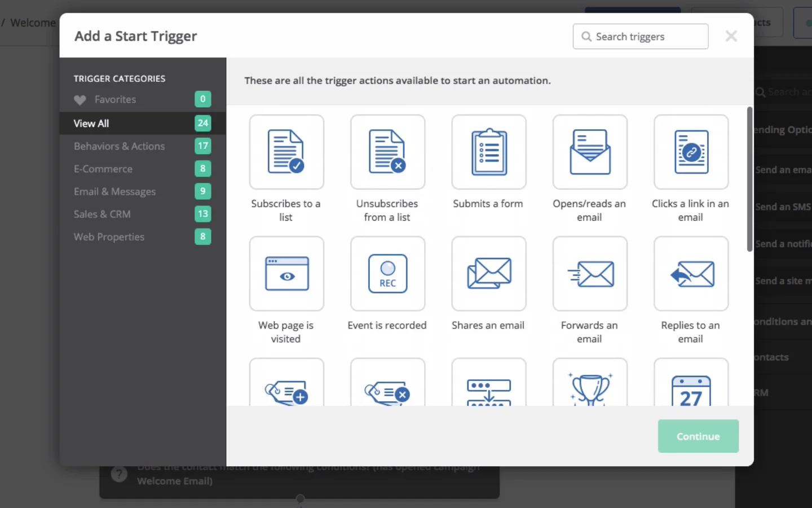Screen dimensions: 812x508
Task: Click the Continue button
Action: [698, 436]
